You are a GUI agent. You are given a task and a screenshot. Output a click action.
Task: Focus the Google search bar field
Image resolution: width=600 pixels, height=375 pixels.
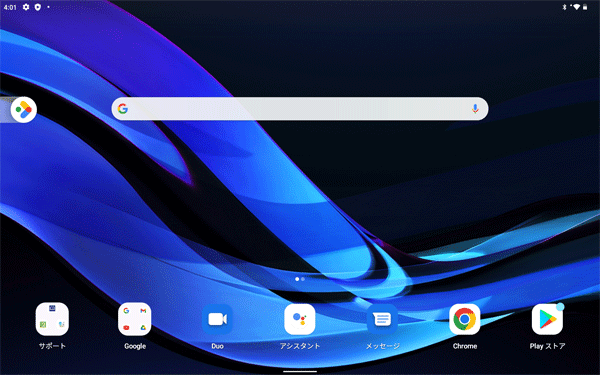click(300, 109)
